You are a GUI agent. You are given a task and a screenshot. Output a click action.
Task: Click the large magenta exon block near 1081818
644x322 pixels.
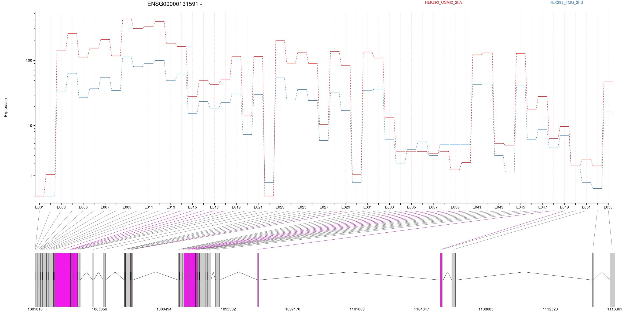coord(63,280)
